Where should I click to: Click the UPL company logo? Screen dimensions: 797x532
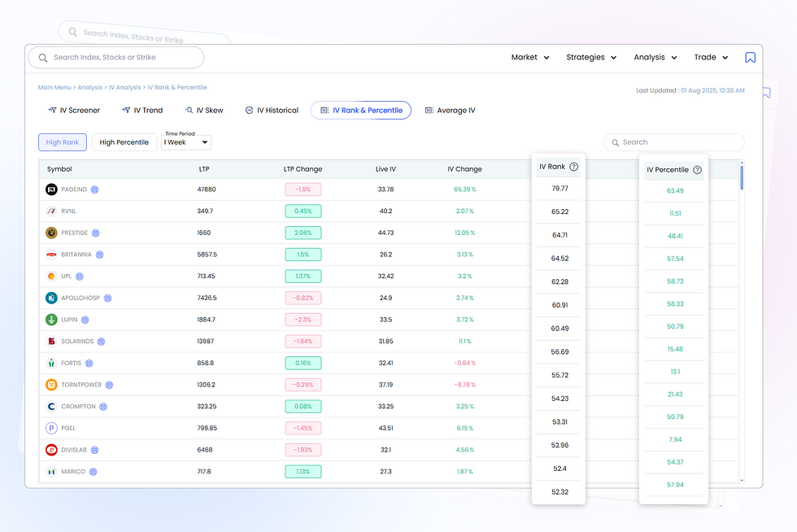coord(51,277)
